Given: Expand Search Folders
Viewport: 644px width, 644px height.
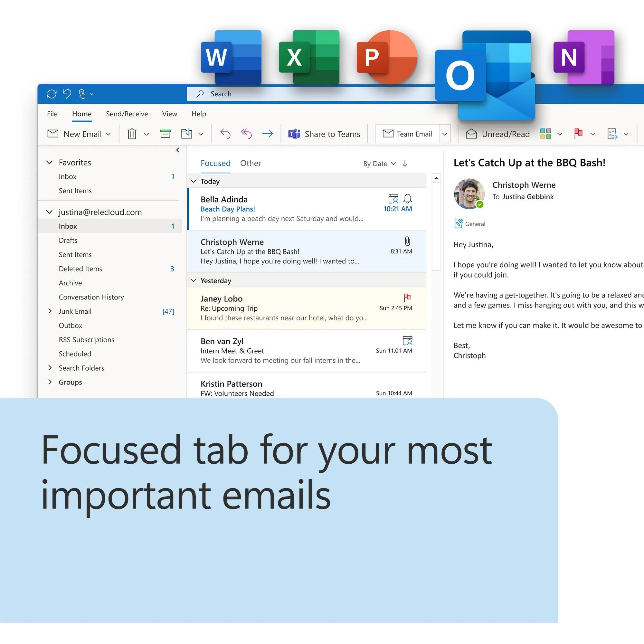Looking at the screenshot, I should [50, 368].
